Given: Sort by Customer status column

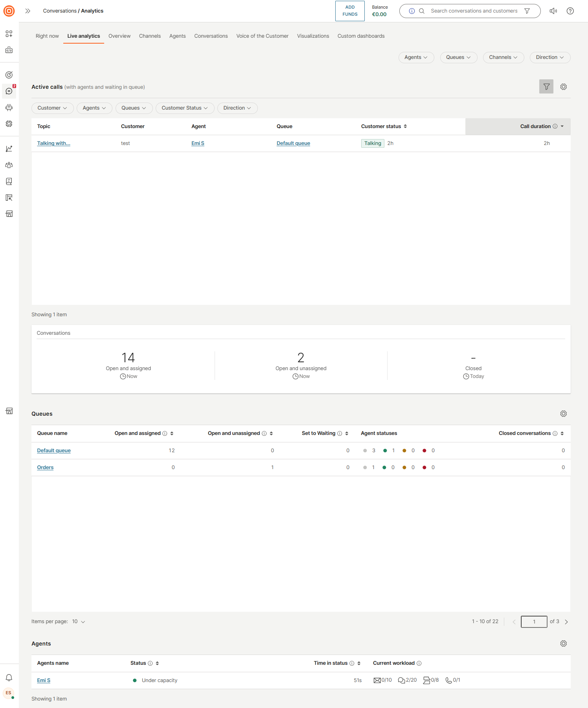Looking at the screenshot, I should tap(405, 127).
